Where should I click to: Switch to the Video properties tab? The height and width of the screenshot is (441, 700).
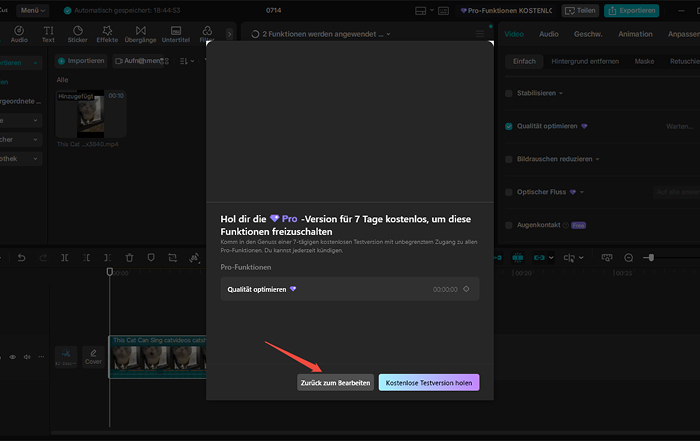514,34
